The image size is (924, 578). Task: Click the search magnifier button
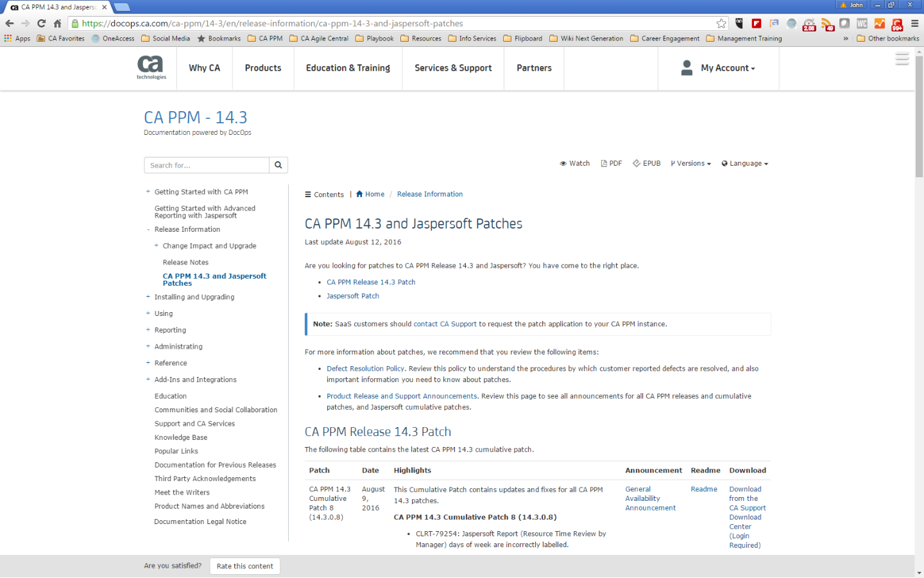coord(278,165)
